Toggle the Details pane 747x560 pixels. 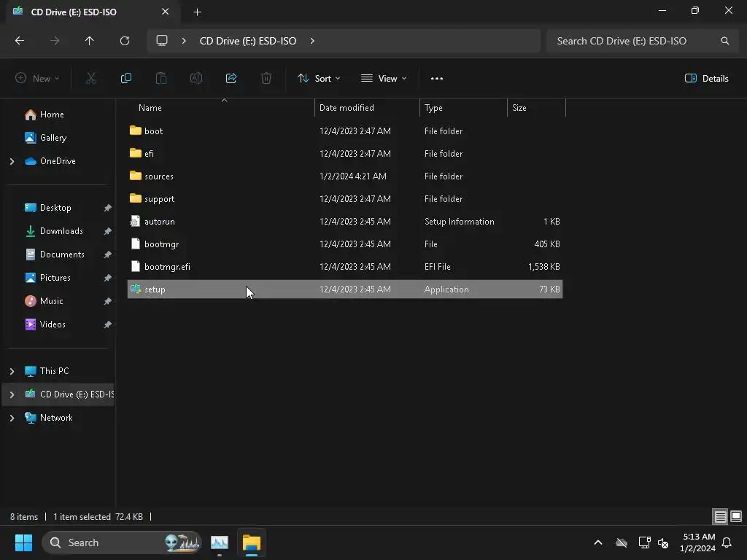(x=706, y=79)
